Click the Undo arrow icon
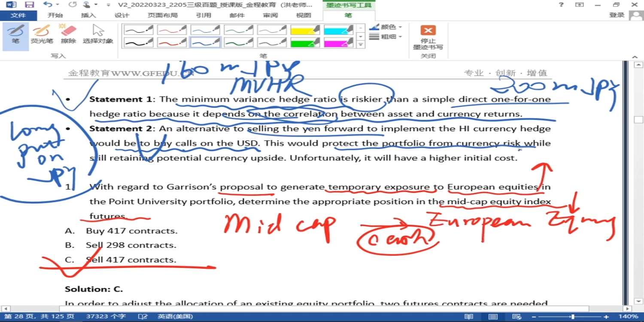This screenshot has height=322, width=644. pos(47,5)
